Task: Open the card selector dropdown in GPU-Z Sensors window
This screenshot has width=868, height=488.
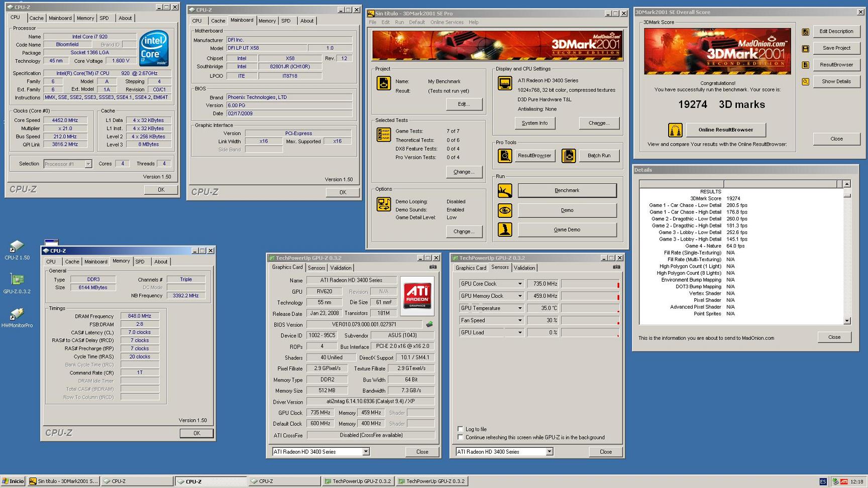Action: click(549, 452)
